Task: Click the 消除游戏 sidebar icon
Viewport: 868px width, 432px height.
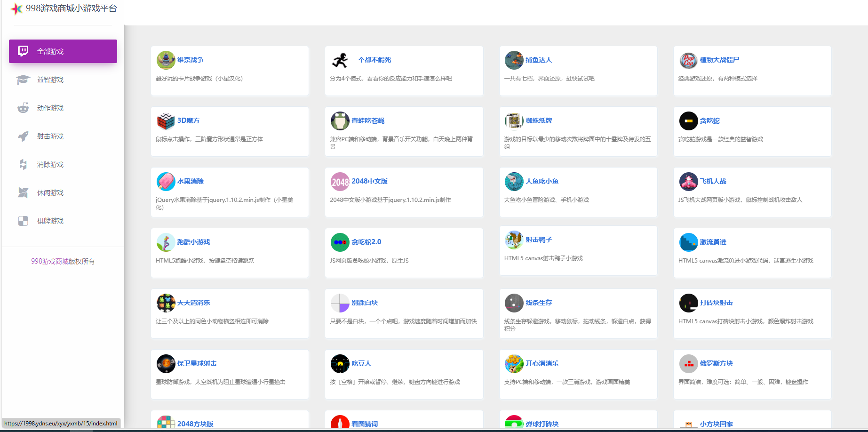Action: 23,164
